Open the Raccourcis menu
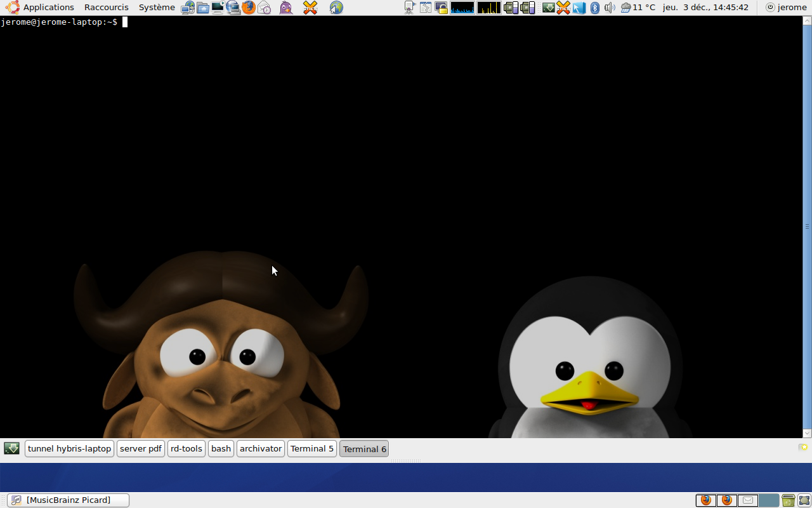Image resolution: width=812 pixels, height=508 pixels. pos(106,8)
